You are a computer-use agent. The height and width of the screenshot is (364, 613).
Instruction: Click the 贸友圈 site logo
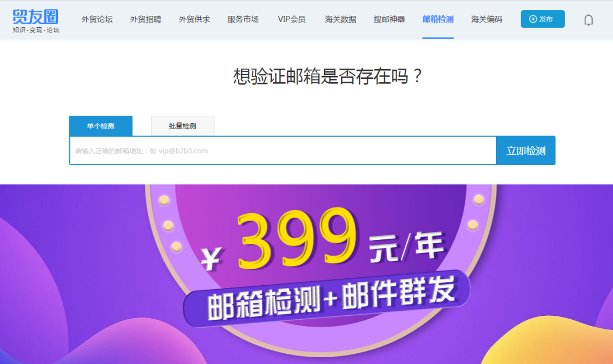(36, 17)
